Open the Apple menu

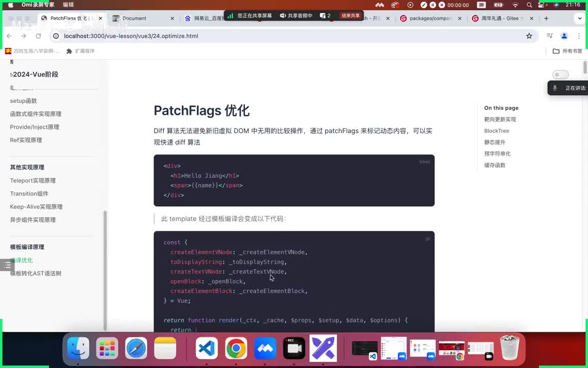click(11, 5)
